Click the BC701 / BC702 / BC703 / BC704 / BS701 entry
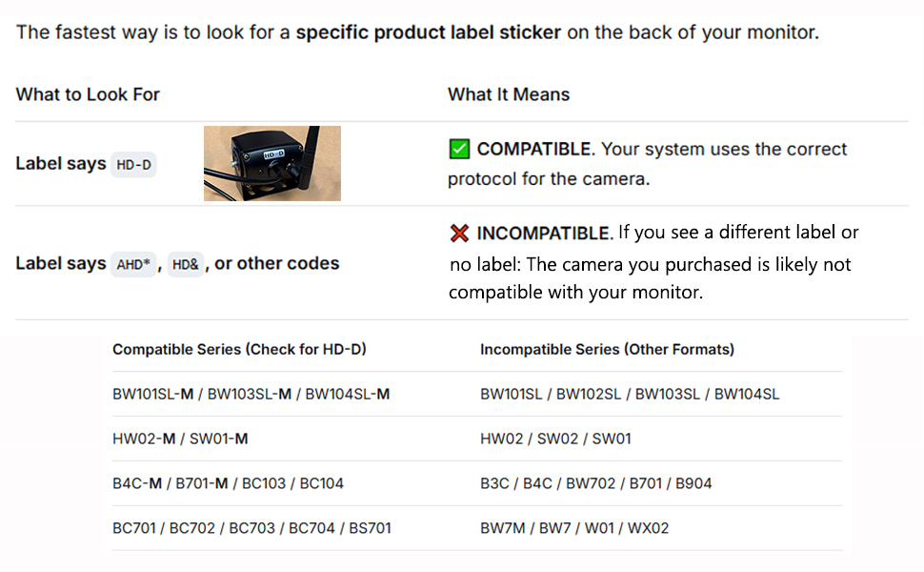The width and height of the screenshot is (924, 572). (x=251, y=528)
